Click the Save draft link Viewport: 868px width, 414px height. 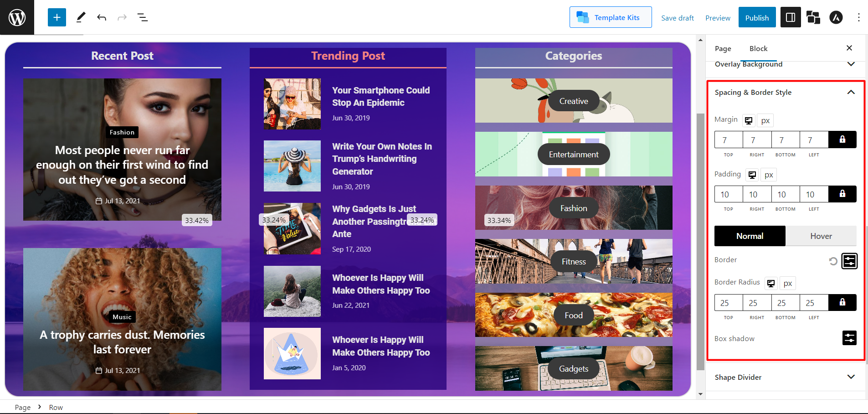(x=677, y=18)
